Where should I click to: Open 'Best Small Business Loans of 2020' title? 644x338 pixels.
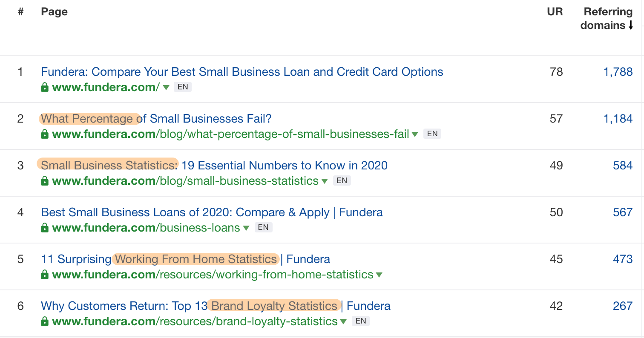(212, 212)
